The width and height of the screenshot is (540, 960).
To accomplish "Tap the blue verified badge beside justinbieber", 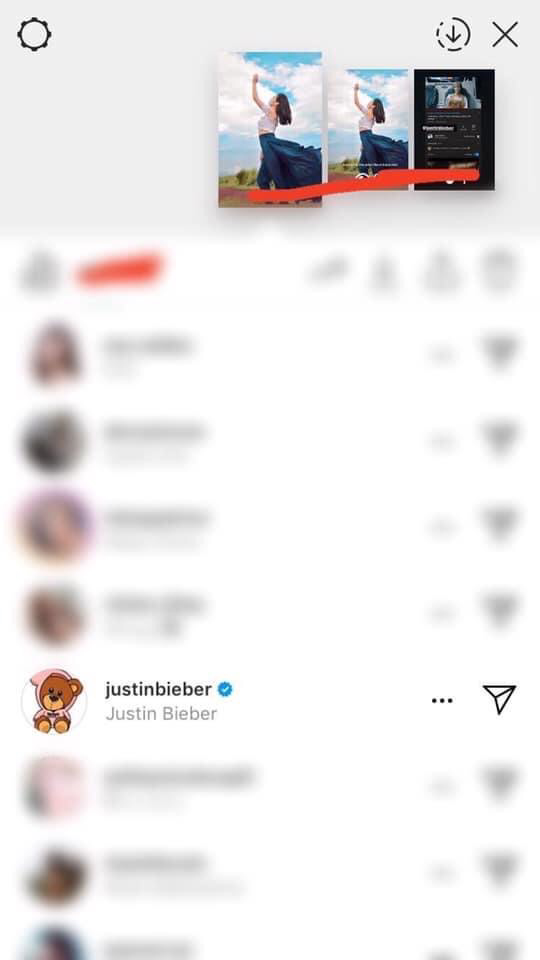I will 225,689.
